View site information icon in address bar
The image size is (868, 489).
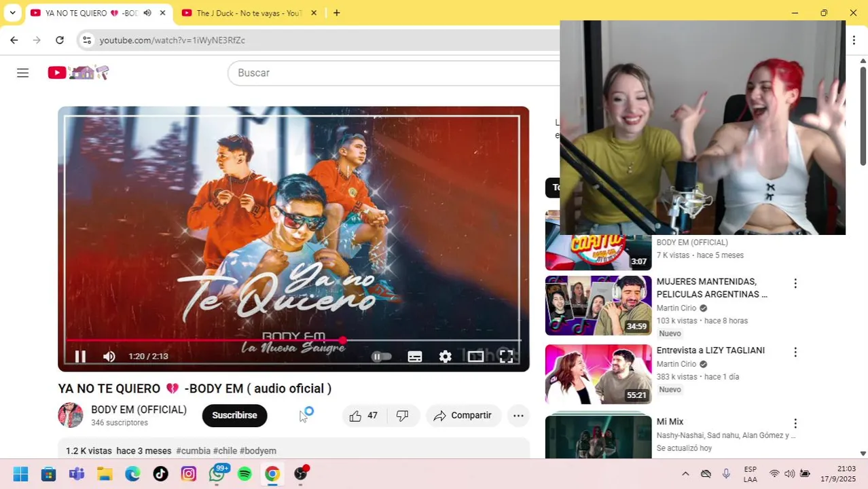(x=86, y=40)
